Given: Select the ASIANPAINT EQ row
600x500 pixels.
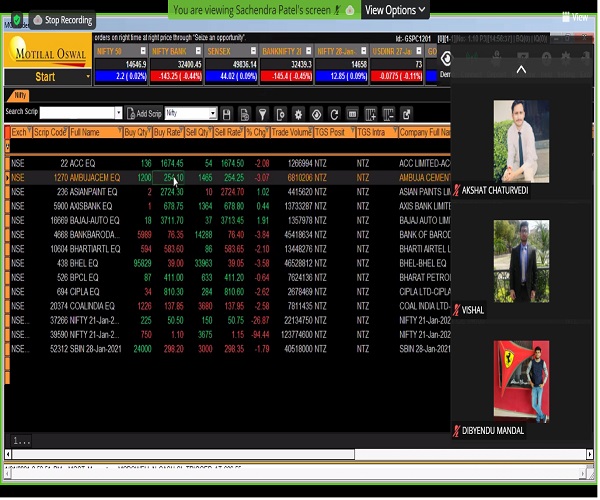Looking at the screenshot, I should pyautogui.click(x=228, y=192).
